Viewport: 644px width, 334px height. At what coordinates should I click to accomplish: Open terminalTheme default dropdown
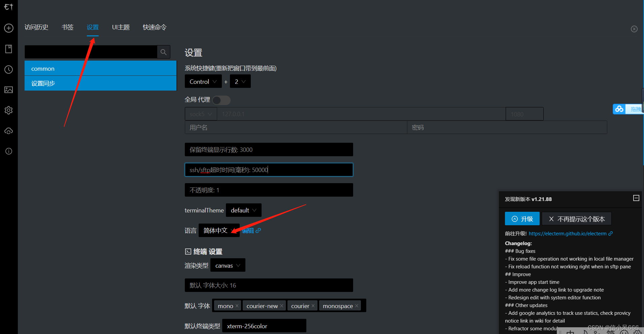click(244, 210)
